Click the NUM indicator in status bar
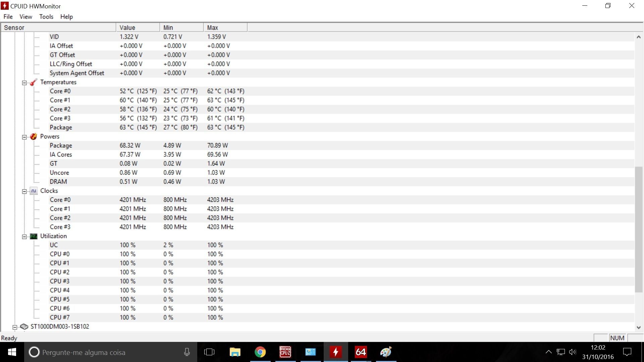 coord(617,338)
